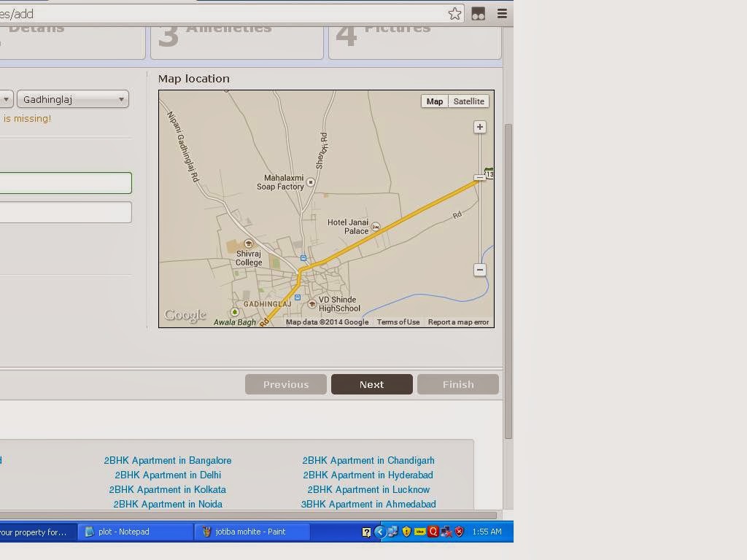Switch the map to Satellite view

point(468,101)
